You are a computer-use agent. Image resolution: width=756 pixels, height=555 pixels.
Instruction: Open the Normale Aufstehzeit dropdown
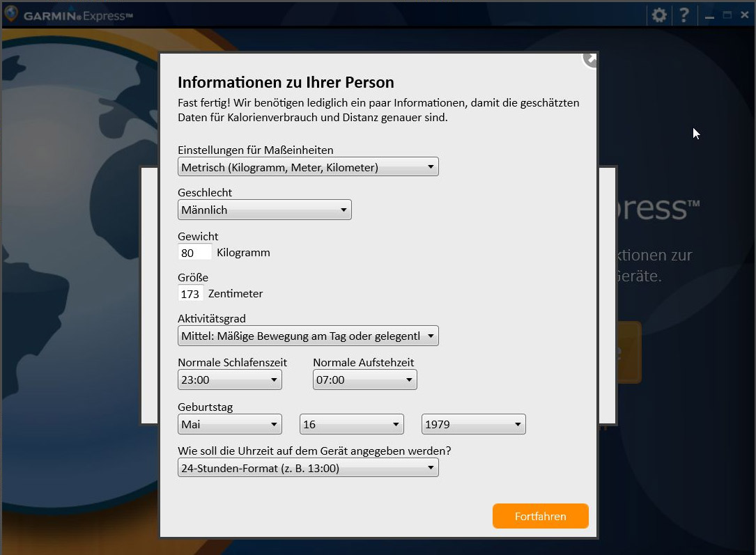point(364,380)
